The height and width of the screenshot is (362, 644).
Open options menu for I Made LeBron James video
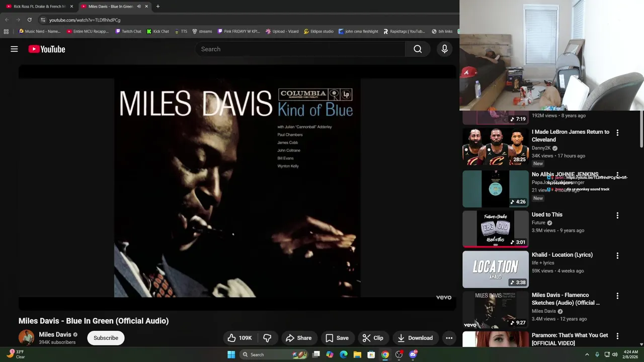pyautogui.click(x=617, y=133)
